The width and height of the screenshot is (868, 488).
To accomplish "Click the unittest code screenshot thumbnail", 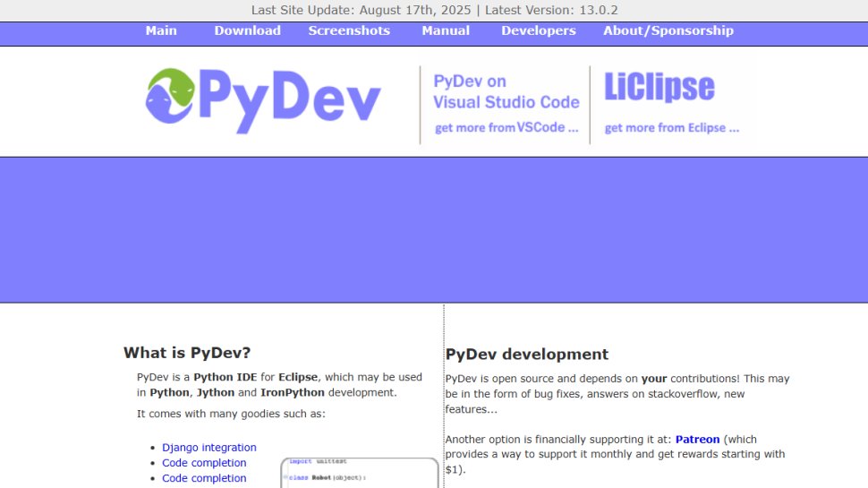I will tap(360, 473).
